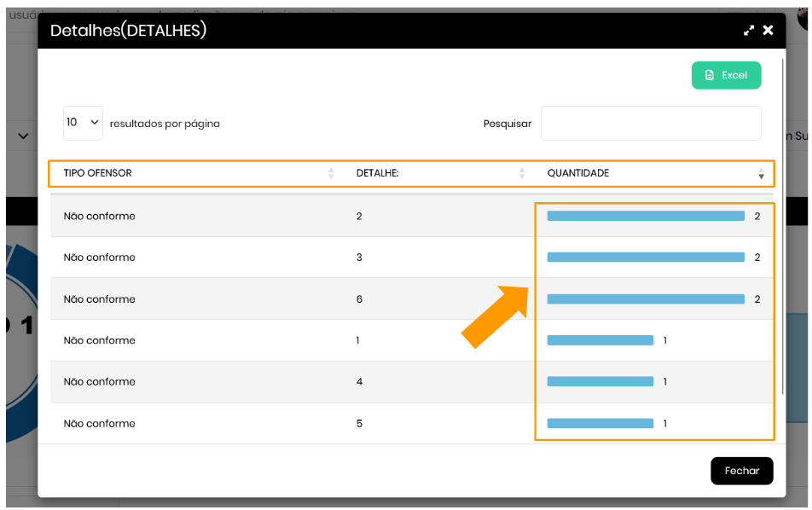Click Não conforme in the detalhe 4 row
812x510 pixels.
pyautogui.click(x=99, y=382)
